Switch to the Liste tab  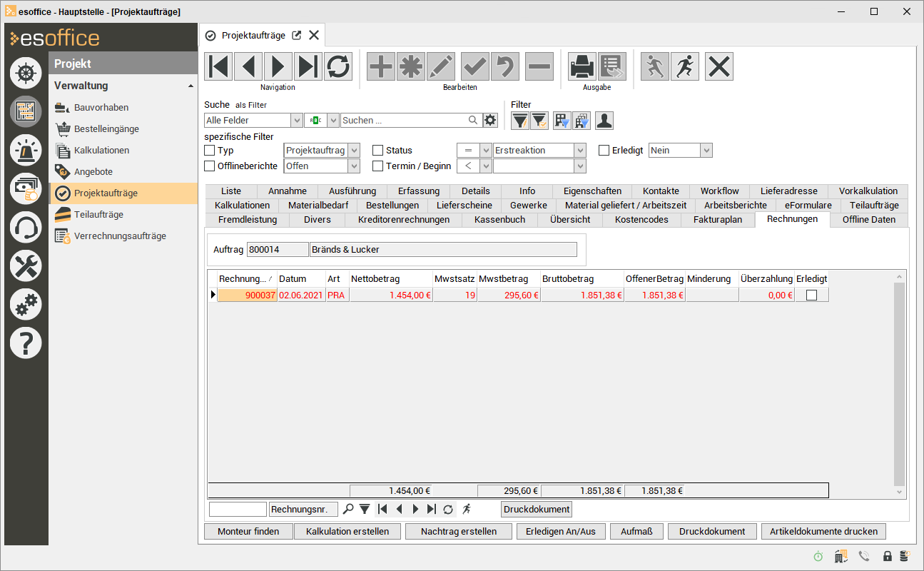(231, 191)
